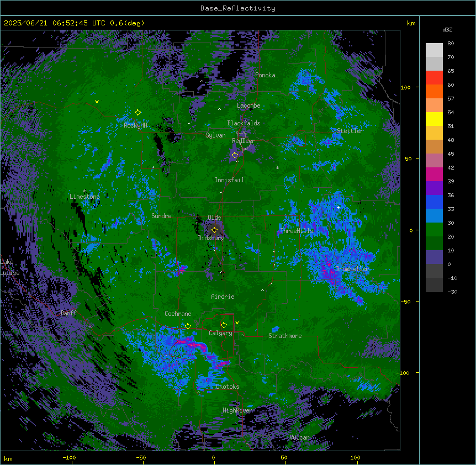Viewport: 476px width, 465px height.
Task: Click the Stettler city label
Action: pyautogui.click(x=350, y=131)
